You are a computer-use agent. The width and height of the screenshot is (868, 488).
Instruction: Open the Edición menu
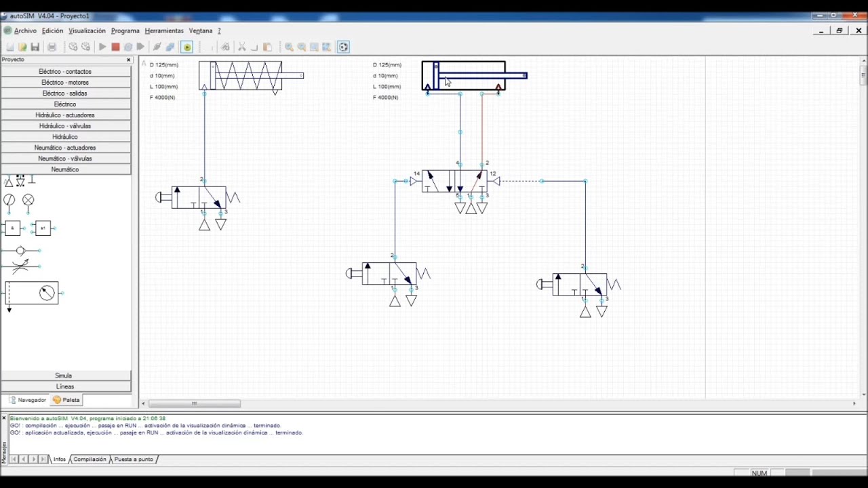click(52, 30)
